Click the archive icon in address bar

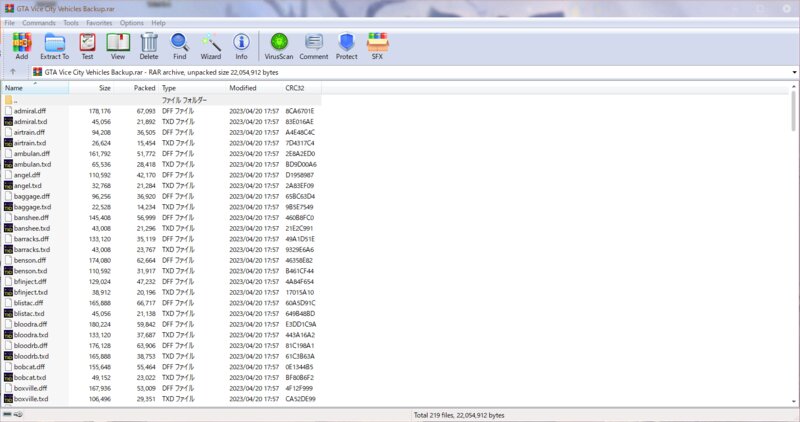pos(37,72)
